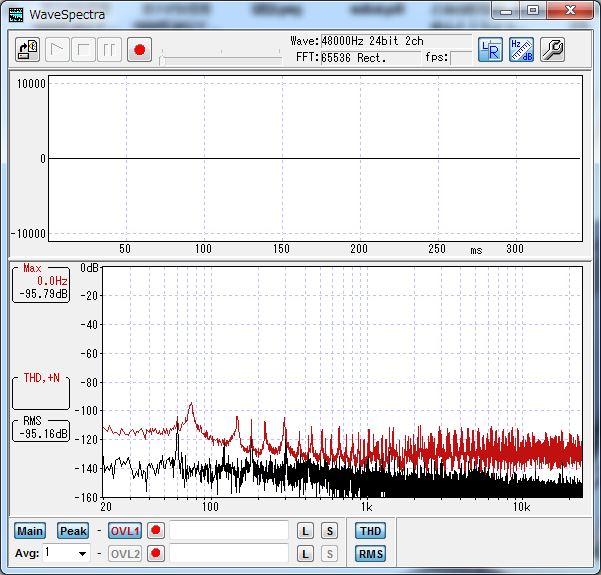Image resolution: width=601 pixels, height=575 pixels.
Task: Click the open wave file icon
Action: point(28,49)
